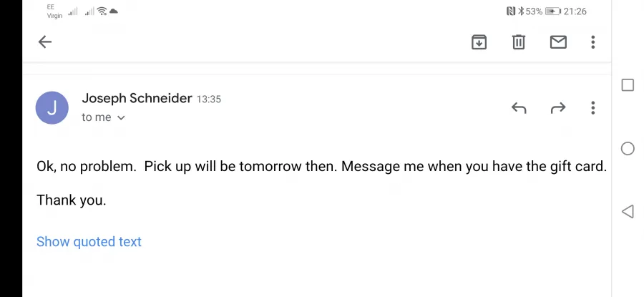Open sender name Joseph Schneider
This screenshot has height=297, width=644.
pos(137,99)
